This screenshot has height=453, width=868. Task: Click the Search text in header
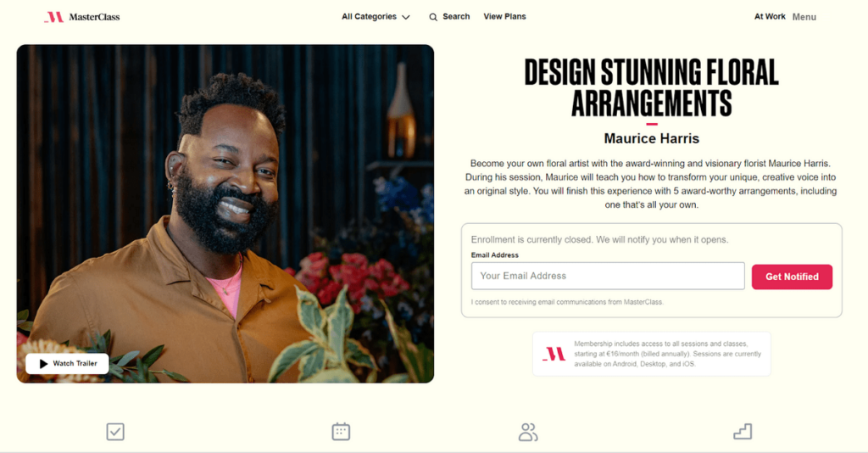pyautogui.click(x=456, y=17)
